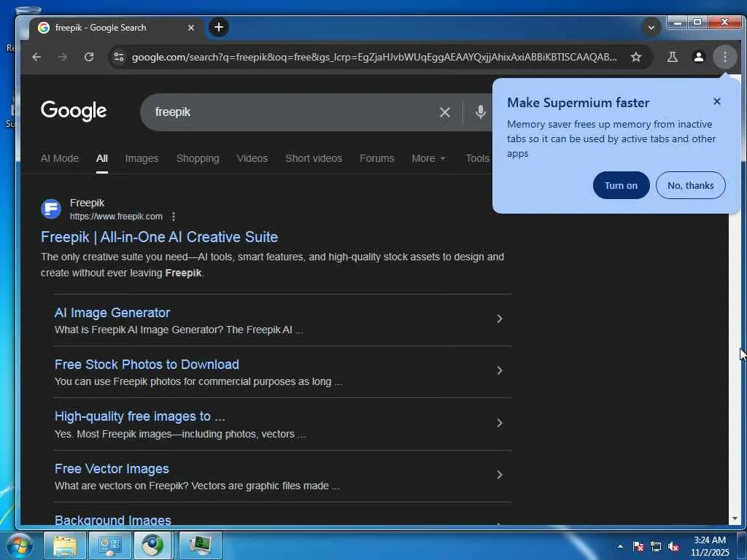747x560 pixels.
Task: Expand chevron beside High-quality free images
Action: (x=499, y=423)
